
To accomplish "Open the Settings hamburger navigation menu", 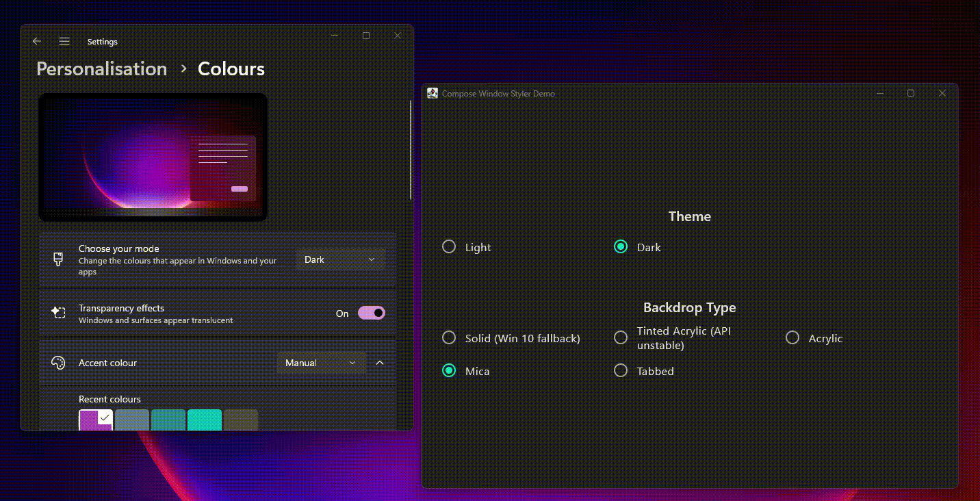I will [64, 42].
